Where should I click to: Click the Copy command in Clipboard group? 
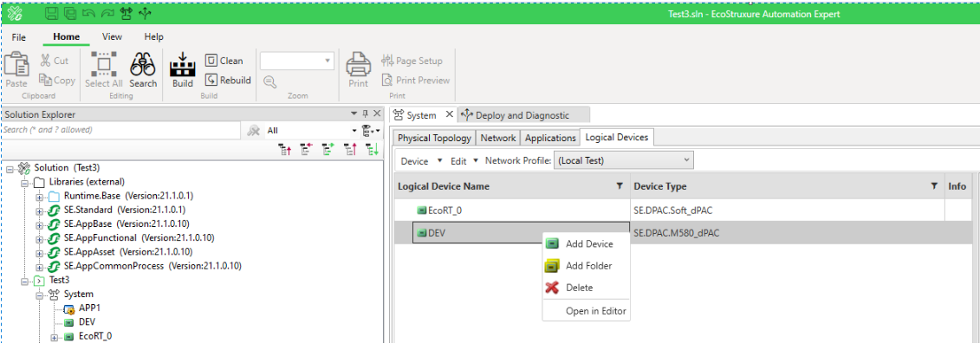[x=57, y=80]
